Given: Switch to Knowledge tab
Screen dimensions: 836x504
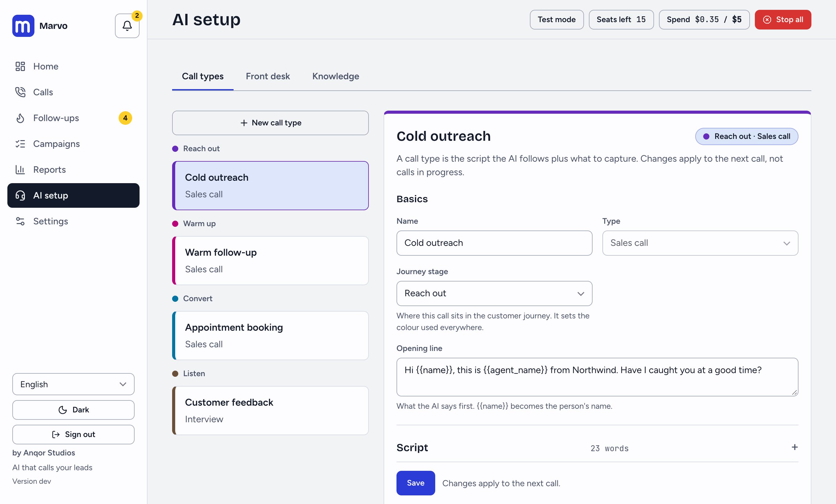Looking at the screenshot, I should [336, 76].
